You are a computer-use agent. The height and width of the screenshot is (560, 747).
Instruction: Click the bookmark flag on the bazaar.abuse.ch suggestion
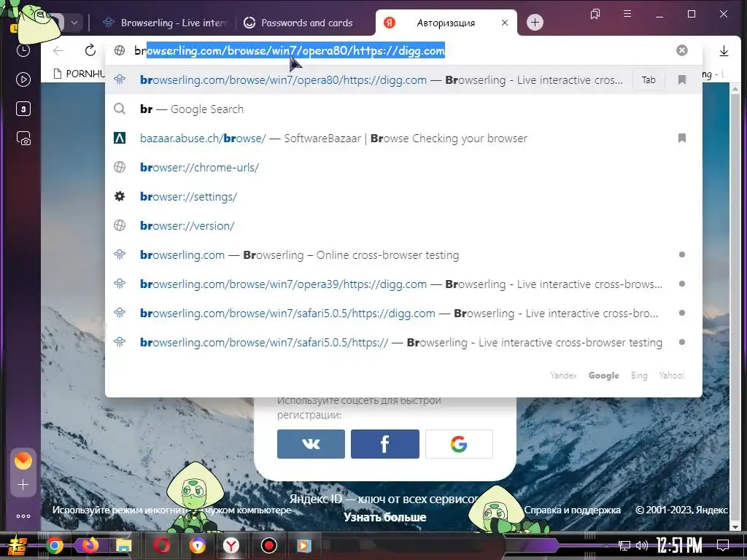[x=682, y=138]
